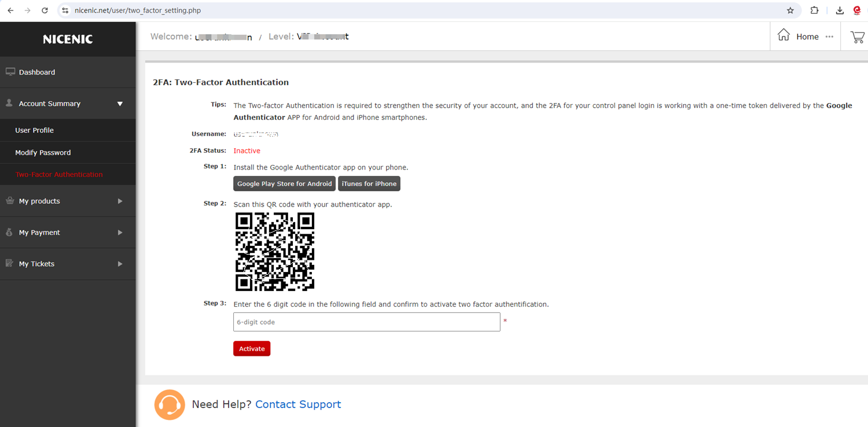This screenshot has height=427, width=868.
Task: Click the Home link text
Action: click(x=807, y=36)
